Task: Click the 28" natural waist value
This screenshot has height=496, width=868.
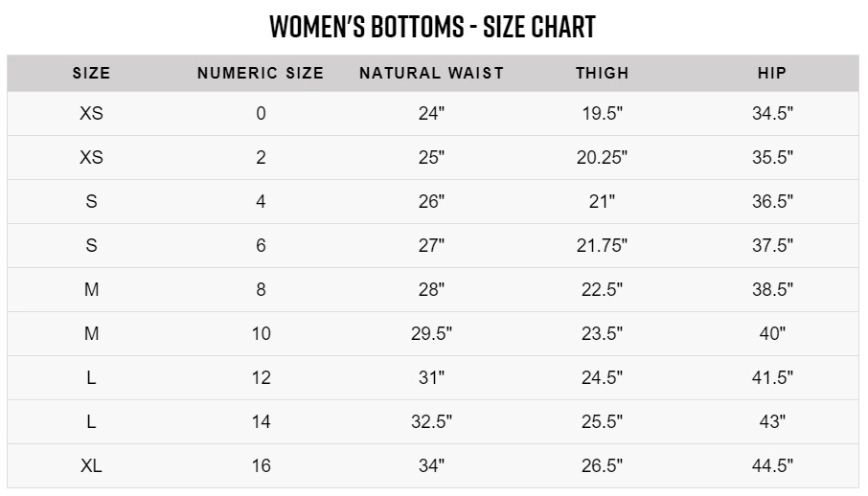Action: tap(431, 290)
